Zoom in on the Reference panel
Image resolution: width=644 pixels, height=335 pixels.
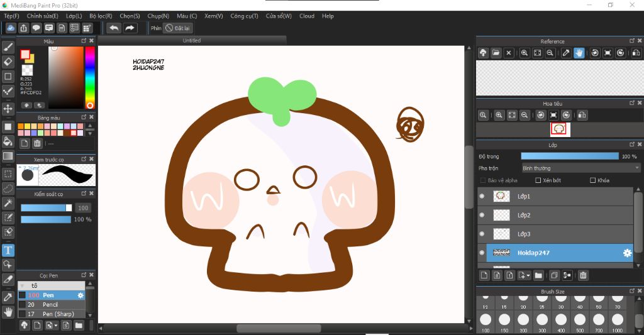pos(525,53)
